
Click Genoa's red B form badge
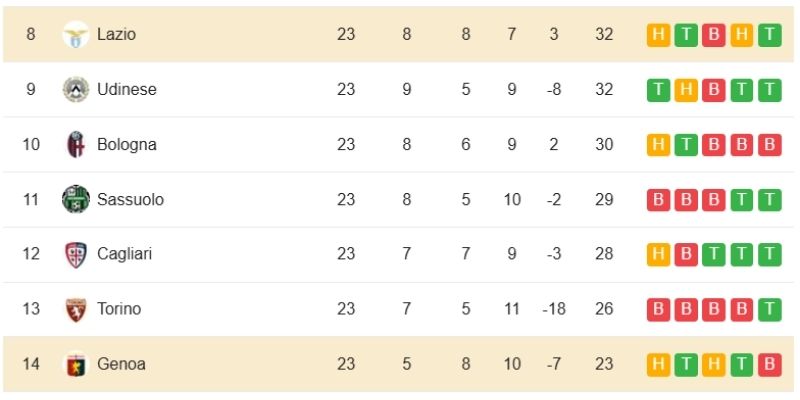(769, 364)
